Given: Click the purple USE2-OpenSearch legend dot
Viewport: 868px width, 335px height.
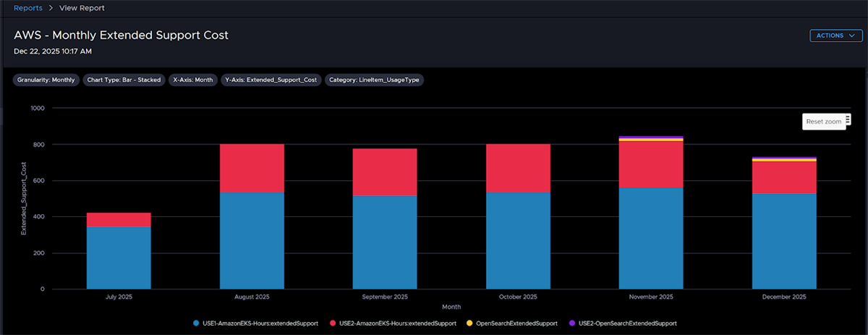Looking at the screenshot, I should point(573,323).
